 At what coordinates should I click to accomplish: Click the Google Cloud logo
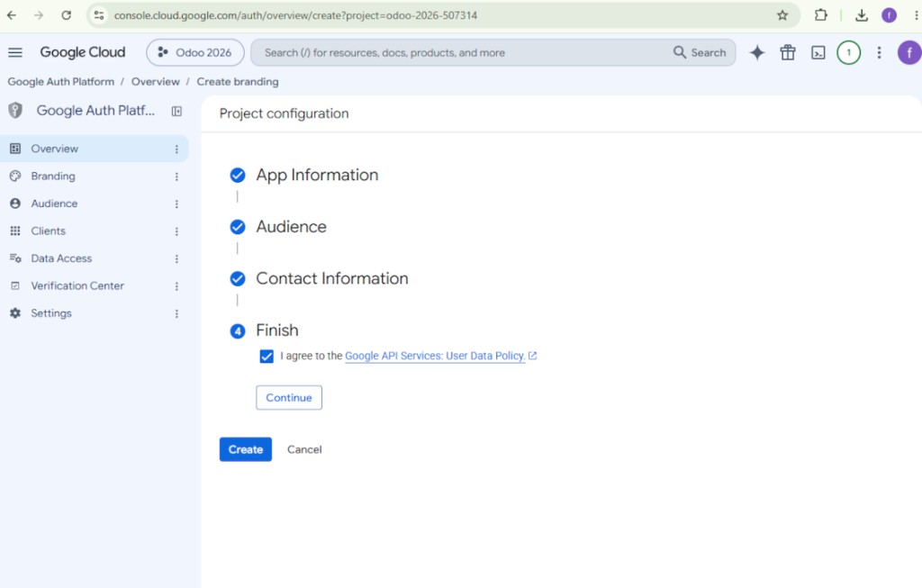82,52
